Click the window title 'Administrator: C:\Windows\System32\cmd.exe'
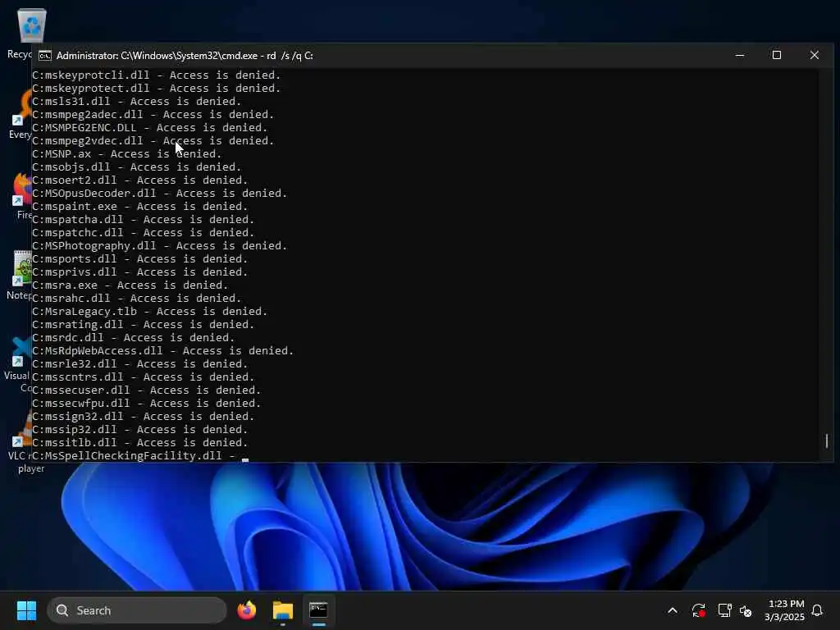The height and width of the screenshot is (630, 840). [x=157, y=56]
